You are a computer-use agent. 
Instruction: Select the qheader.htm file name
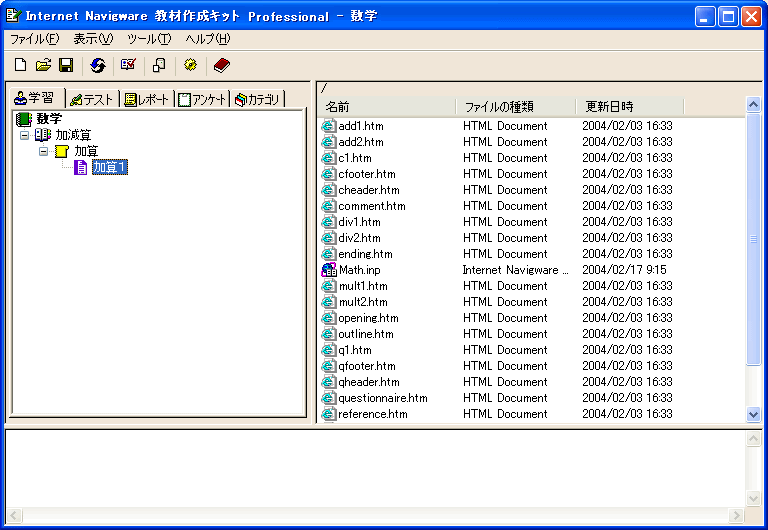click(x=369, y=382)
